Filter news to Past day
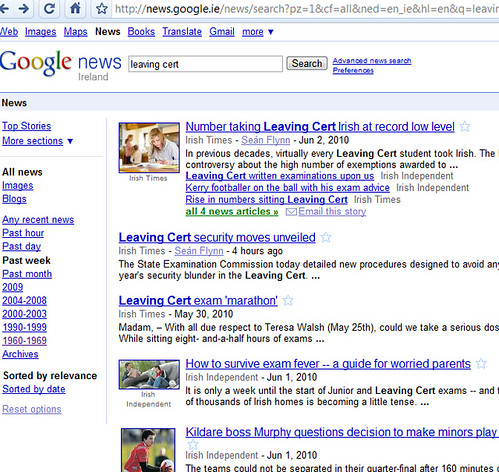 (x=22, y=246)
